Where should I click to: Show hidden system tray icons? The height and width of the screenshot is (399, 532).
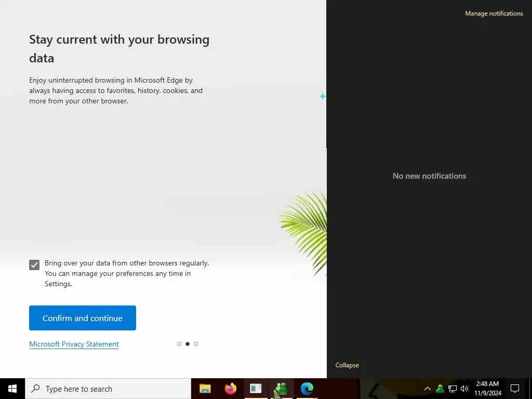coord(428,389)
